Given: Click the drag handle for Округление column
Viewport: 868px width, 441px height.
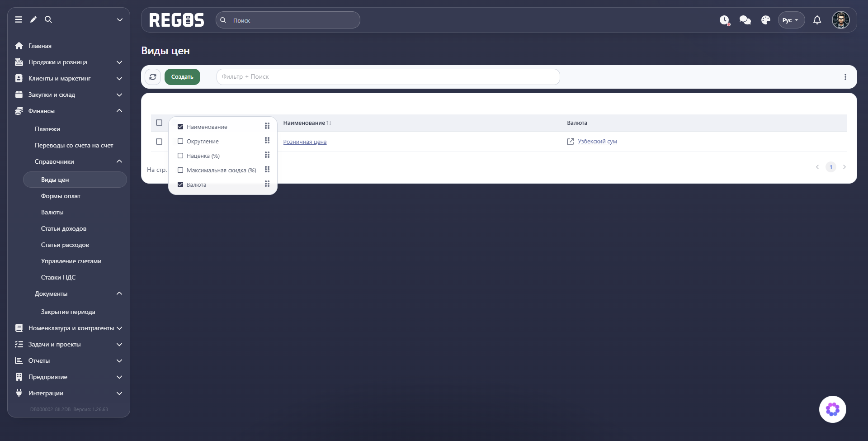Looking at the screenshot, I should coord(267,141).
